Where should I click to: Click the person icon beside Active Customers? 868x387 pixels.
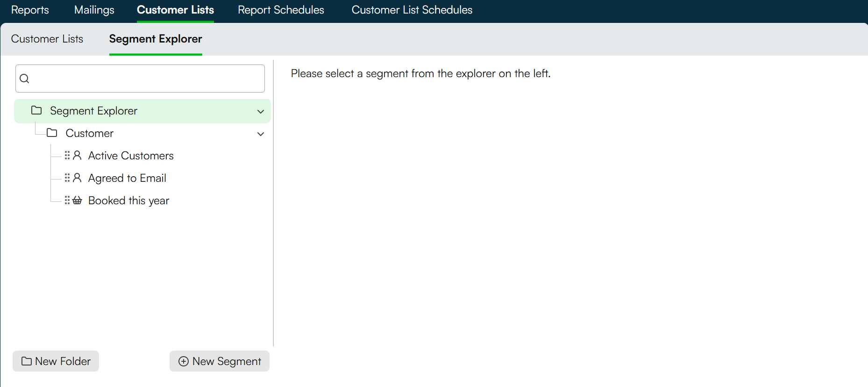(x=78, y=155)
